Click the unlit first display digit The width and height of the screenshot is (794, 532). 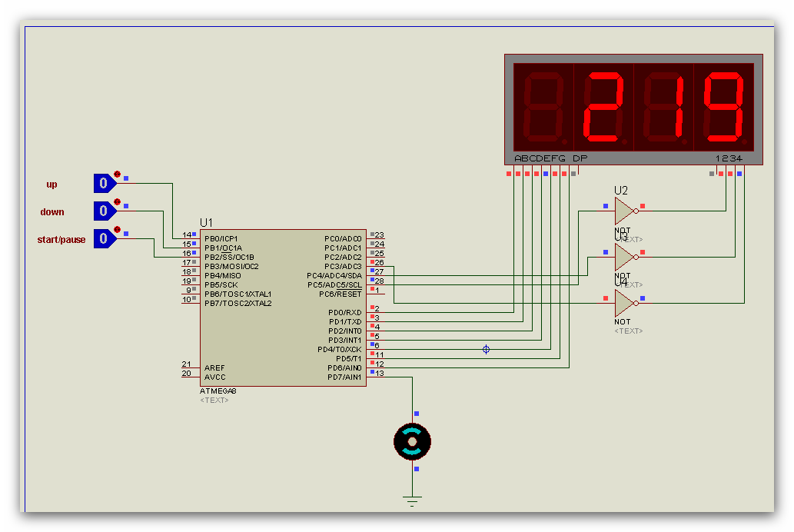pyautogui.click(x=543, y=107)
